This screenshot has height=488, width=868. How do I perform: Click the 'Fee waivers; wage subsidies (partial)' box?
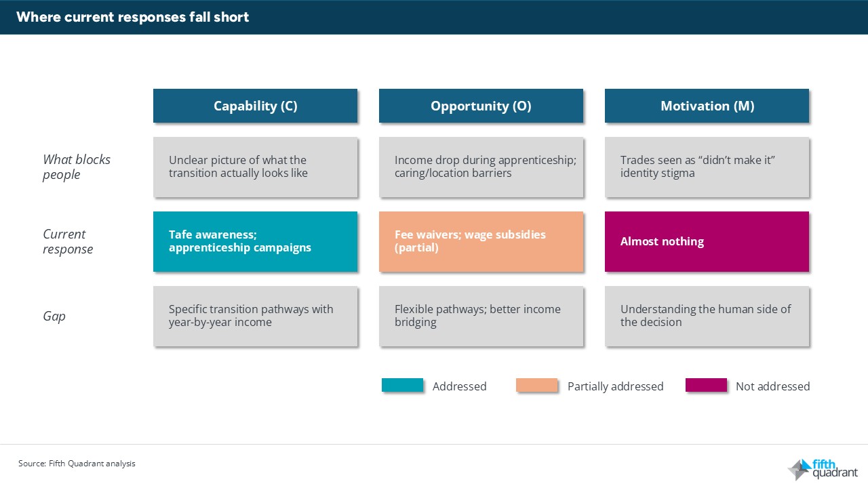481,241
